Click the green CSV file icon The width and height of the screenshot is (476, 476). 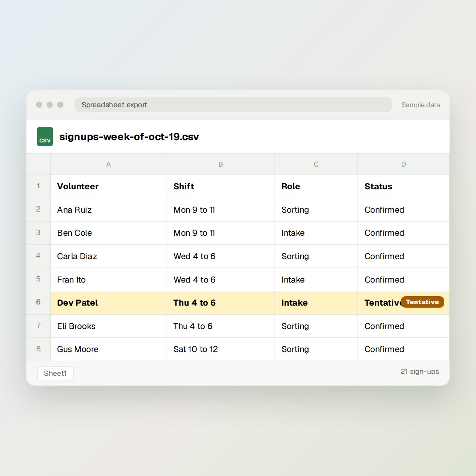(x=45, y=136)
